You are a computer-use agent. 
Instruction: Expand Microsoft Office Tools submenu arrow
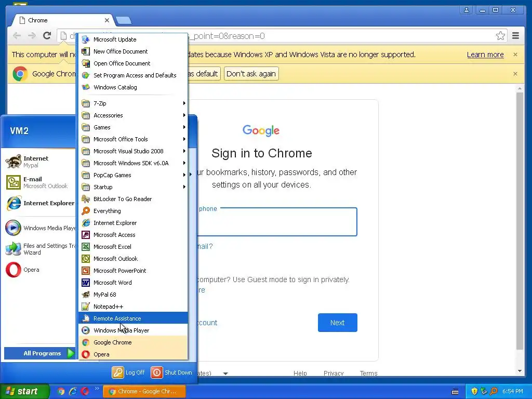coord(184,139)
